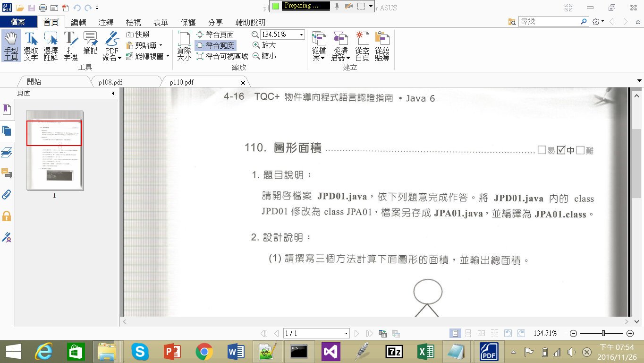Add a Note with 筆記 tool
Viewport: 644px width, 363px height.
pyautogui.click(x=90, y=43)
